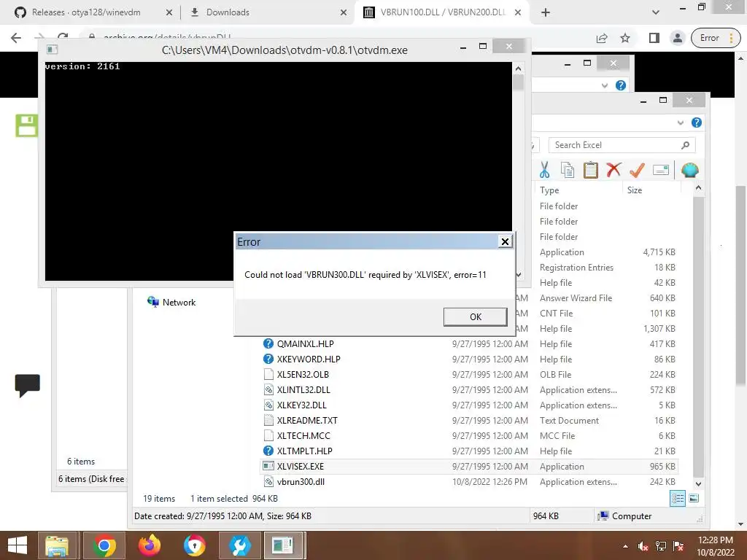Click the browser Back arrow

point(16,38)
